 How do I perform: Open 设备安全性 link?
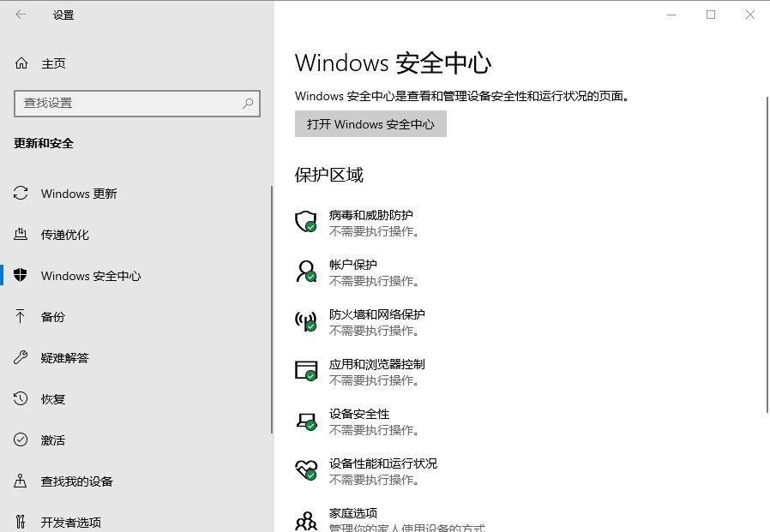359,414
